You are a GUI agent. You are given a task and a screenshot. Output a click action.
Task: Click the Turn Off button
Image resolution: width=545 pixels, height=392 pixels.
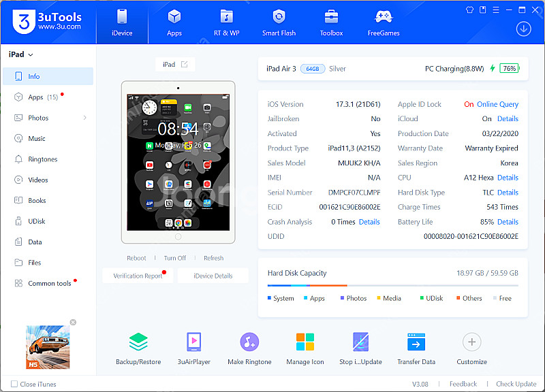tap(175, 258)
